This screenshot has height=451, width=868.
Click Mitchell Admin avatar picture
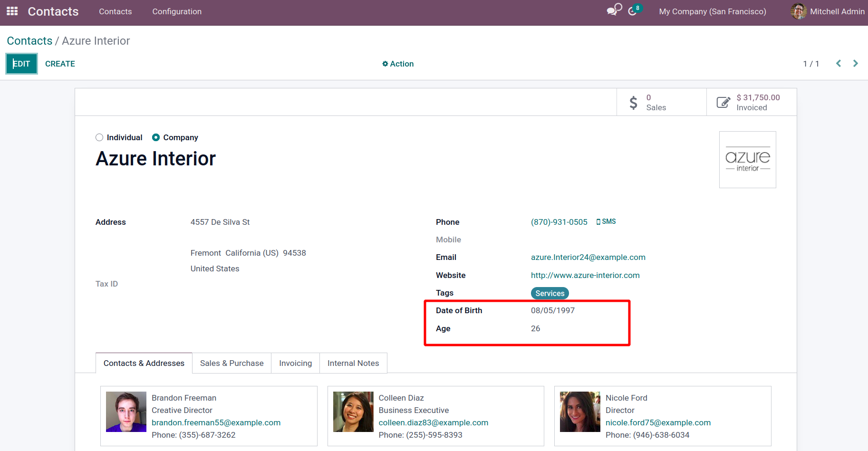pos(799,11)
